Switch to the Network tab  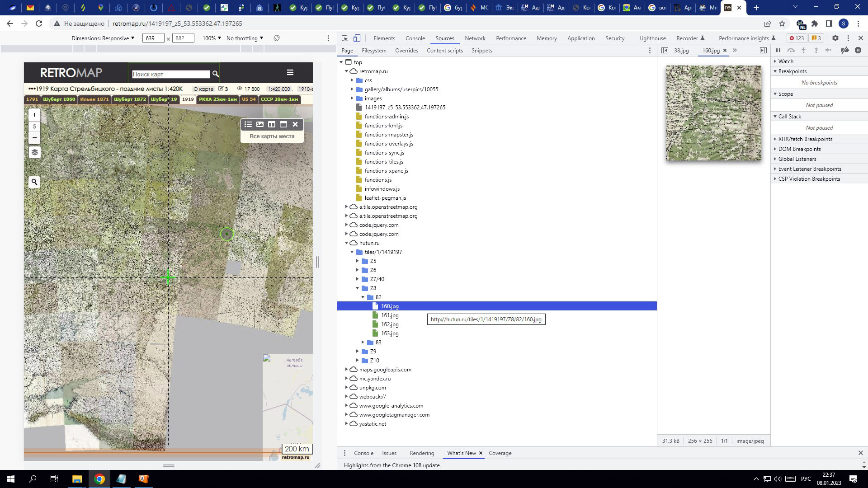(x=475, y=38)
